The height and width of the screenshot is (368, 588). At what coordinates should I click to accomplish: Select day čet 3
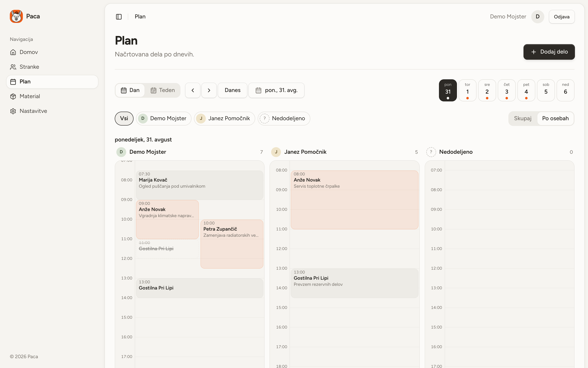[507, 90]
